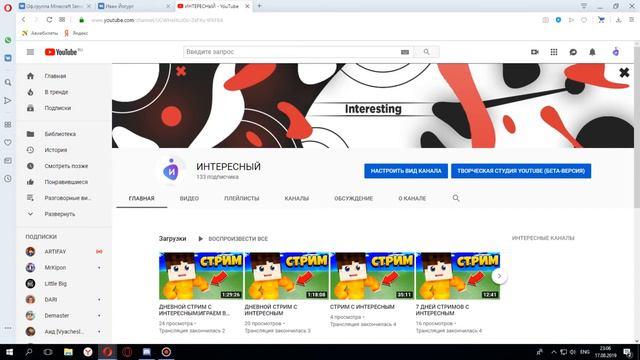Switch to the ПЛЕЙЛИСТЫ channel tab

pos(242,198)
